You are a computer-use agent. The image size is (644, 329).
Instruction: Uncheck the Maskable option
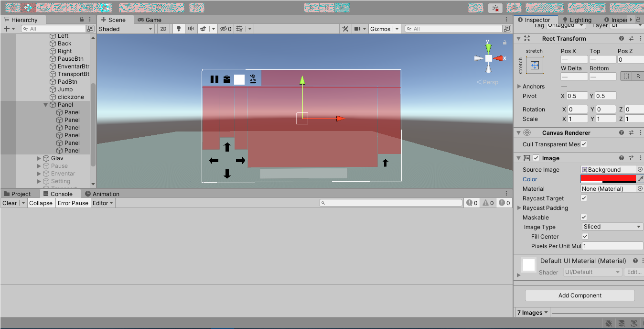point(583,217)
